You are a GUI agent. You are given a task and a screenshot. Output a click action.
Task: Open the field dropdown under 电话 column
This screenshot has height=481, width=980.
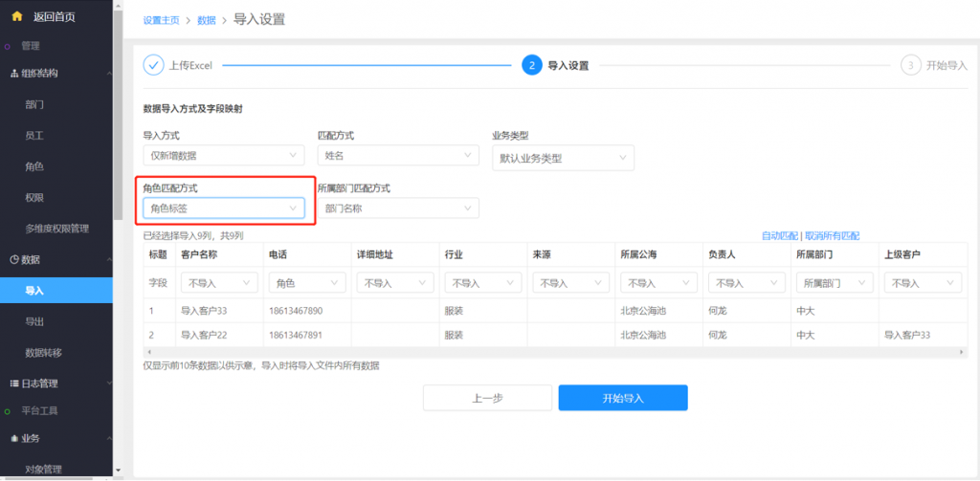308,283
